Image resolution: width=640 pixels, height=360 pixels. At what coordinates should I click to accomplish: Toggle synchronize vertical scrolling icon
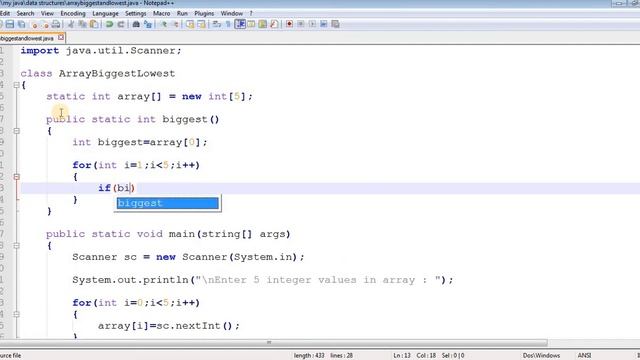point(190,24)
